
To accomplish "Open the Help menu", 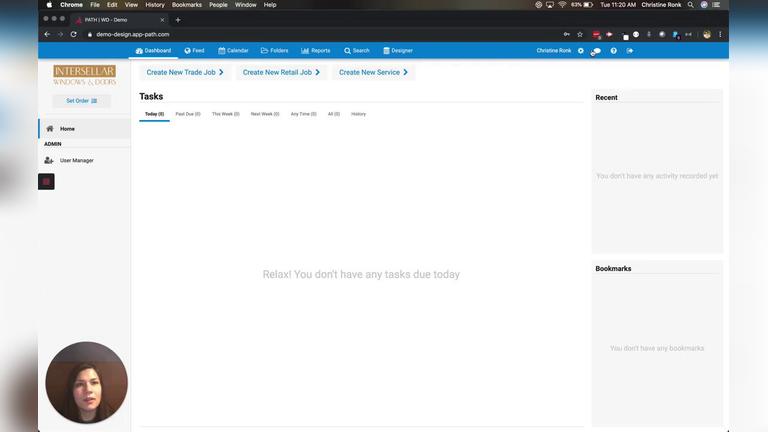I will [x=270, y=4].
